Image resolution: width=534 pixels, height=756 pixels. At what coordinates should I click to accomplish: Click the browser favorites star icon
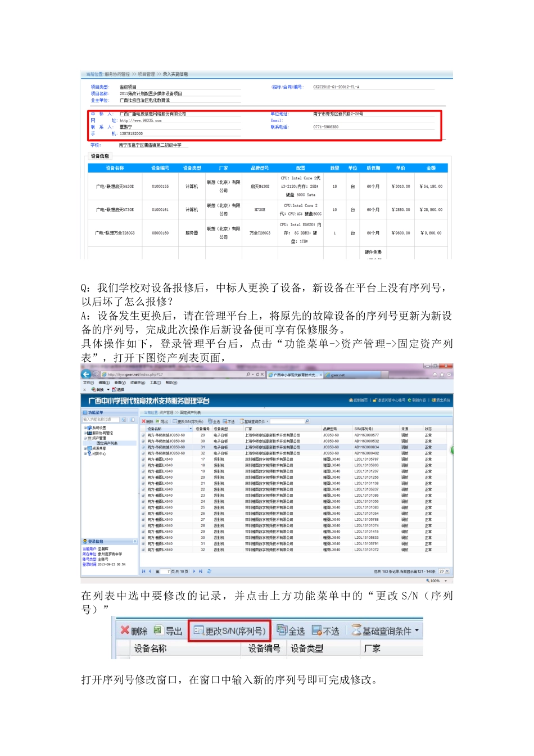(x=442, y=374)
